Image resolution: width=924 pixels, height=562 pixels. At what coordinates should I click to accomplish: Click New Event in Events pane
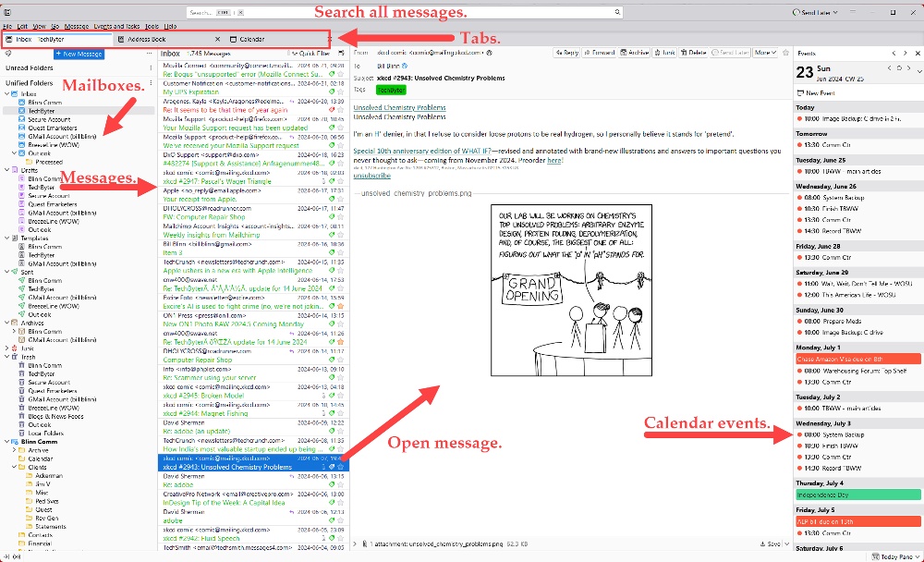(816, 93)
